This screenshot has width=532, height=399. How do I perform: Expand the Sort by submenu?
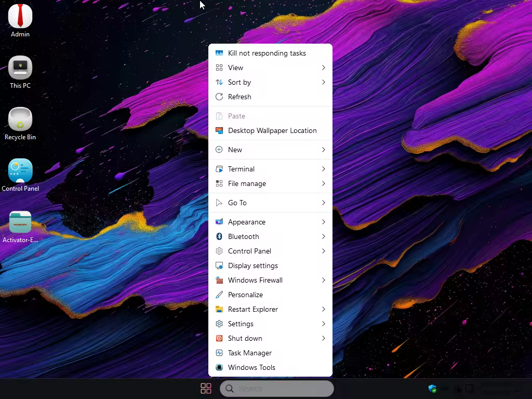pyautogui.click(x=323, y=82)
